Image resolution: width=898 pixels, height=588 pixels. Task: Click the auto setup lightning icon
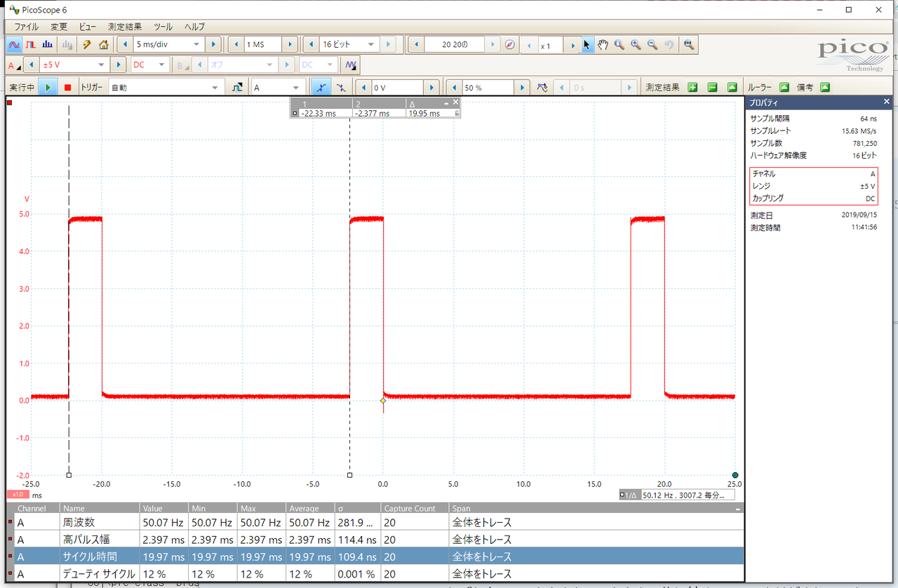tap(87, 44)
